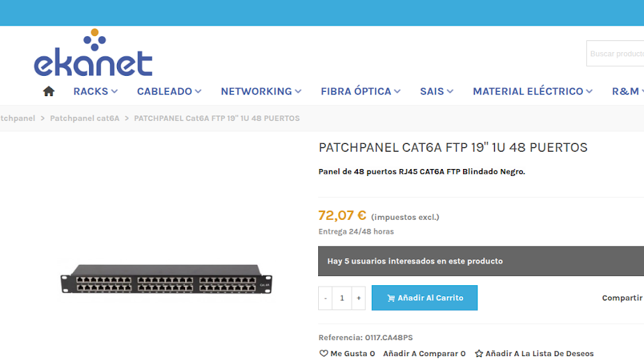This screenshot has width=644, height=361.
Task: Click the heart Me Gusta icon
Action: [323, 353]
